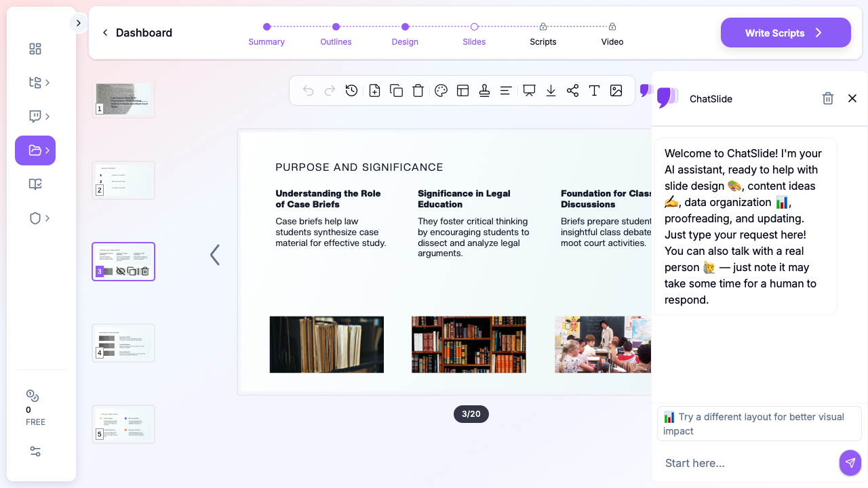Expand the folder menu in the sidebar
The image size is (868, 488).
click(x=35, y=150)
